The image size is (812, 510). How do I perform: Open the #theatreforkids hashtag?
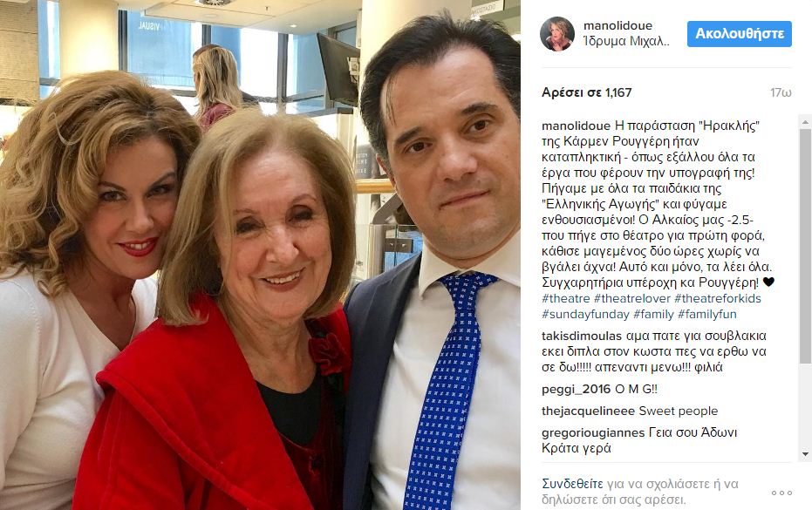(x=718, y=298)
